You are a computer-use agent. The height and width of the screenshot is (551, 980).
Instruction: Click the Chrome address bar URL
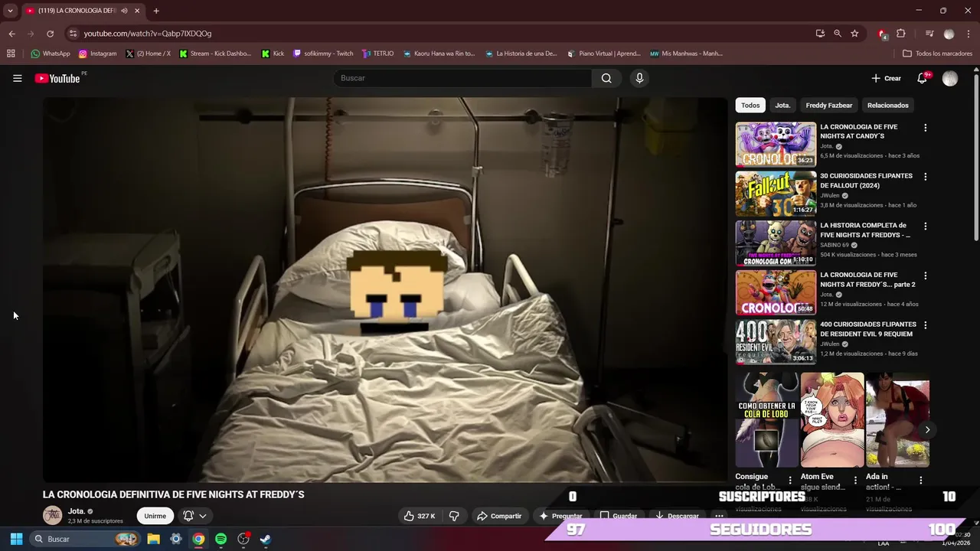pos(147,34)
